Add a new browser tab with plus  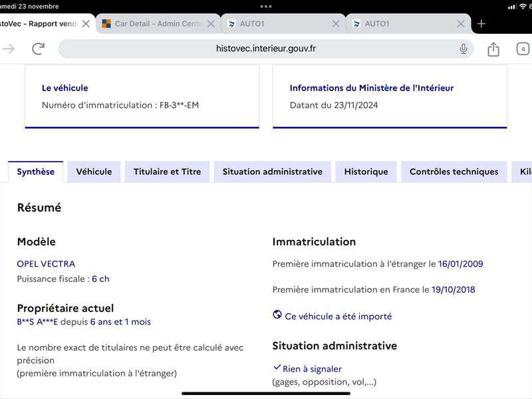point(481,24)
